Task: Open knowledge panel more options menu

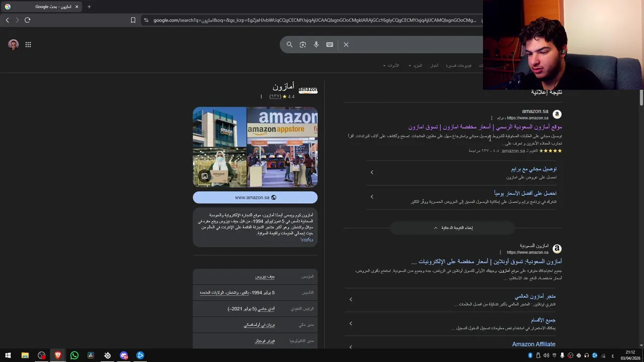Action: pyautogui.click(x=261, y=97)
